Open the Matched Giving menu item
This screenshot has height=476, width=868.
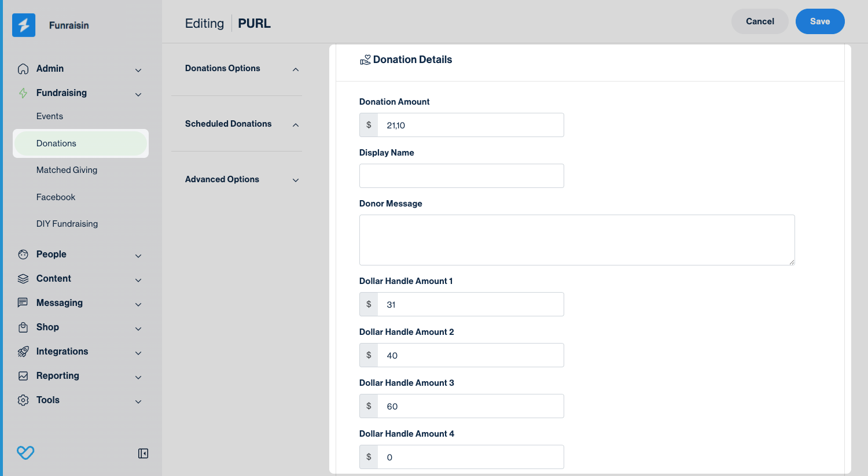[x=67, y=170]
